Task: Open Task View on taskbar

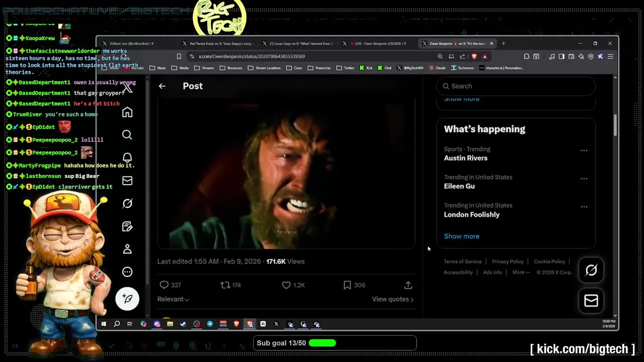Action: pos(130,324)
